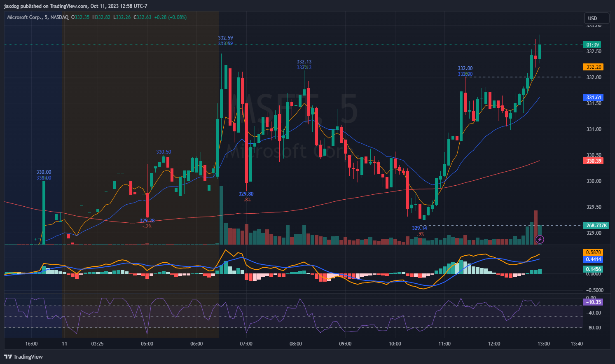
Task: Click the +0.28 (+0.08%) change text
Action: 171,17
